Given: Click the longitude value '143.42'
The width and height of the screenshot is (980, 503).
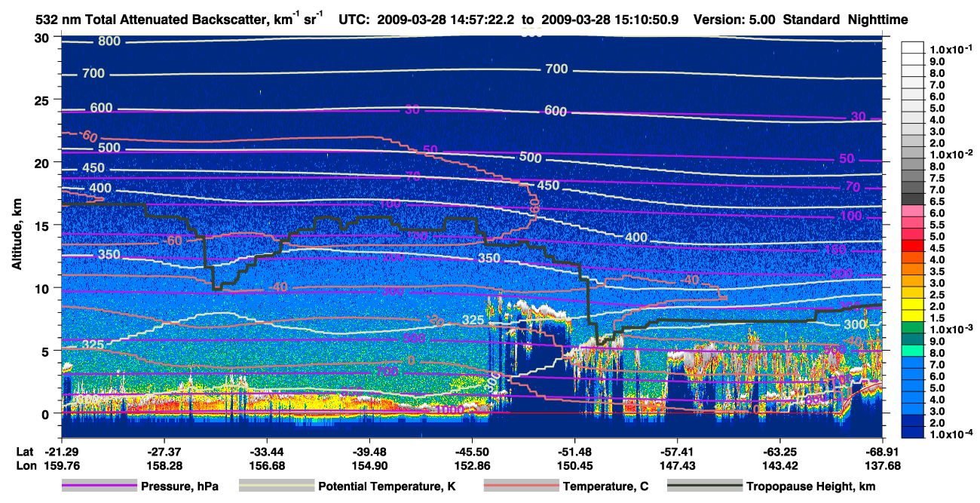Looking at the screenshot, I should click(780, 465).
